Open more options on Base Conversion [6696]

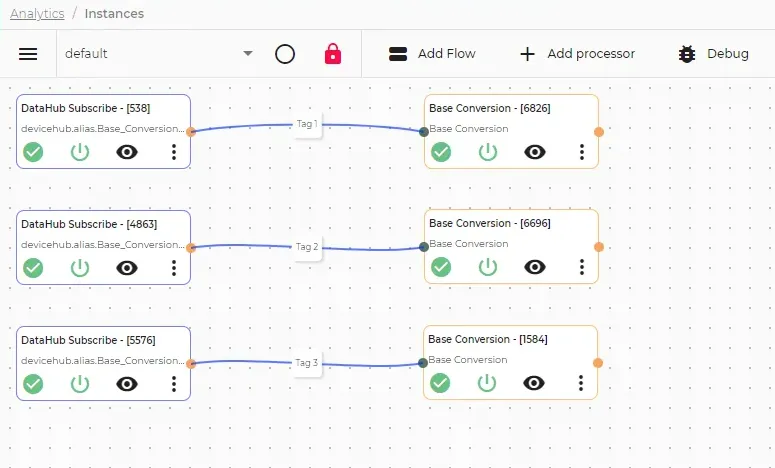click(x=582, y=267)
